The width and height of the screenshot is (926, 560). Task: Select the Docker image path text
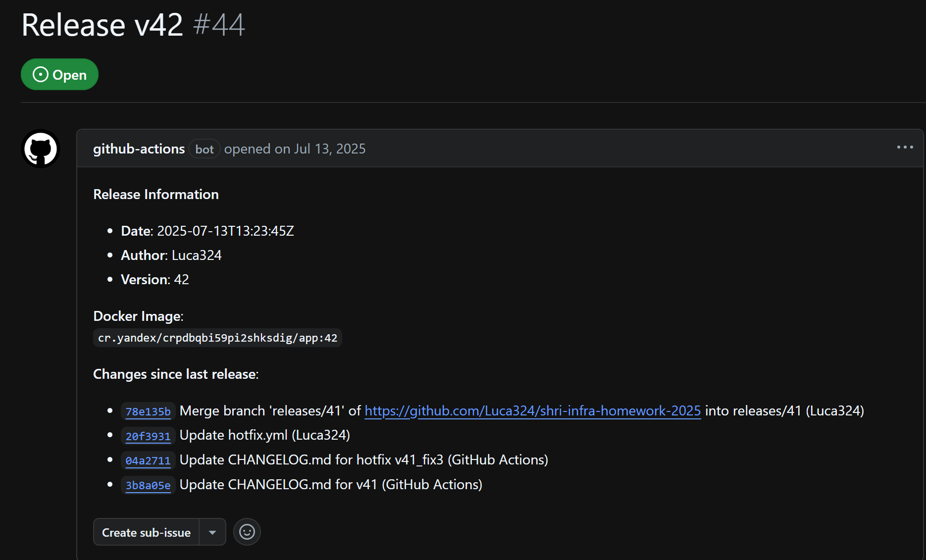[x=217, y=338]
